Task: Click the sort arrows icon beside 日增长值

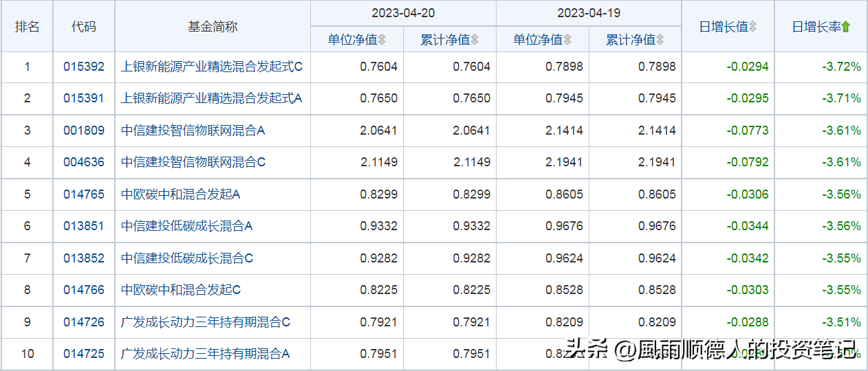Action: [752, 27]
